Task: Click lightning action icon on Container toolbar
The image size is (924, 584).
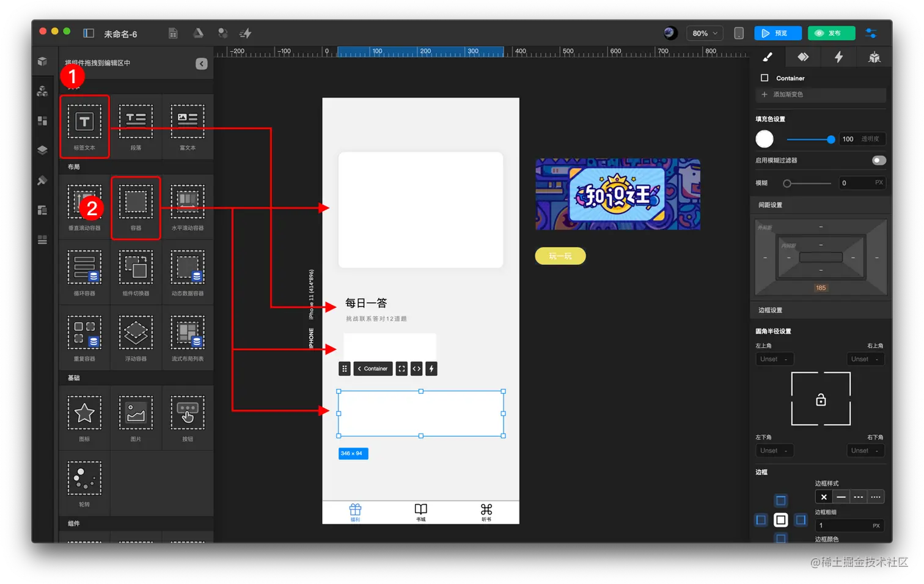Action: [x=431, y=369]
